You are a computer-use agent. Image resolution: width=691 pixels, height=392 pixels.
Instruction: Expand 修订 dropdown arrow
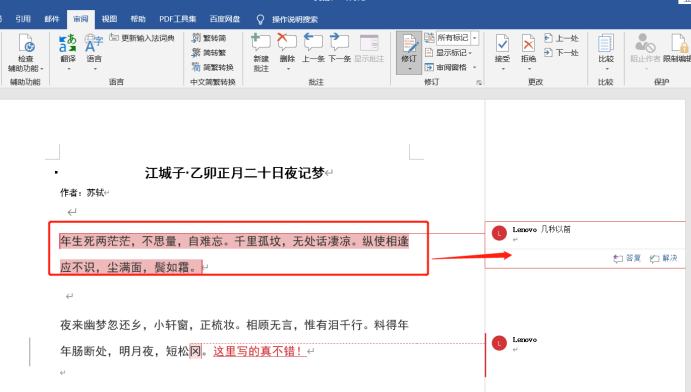point(409,69)
